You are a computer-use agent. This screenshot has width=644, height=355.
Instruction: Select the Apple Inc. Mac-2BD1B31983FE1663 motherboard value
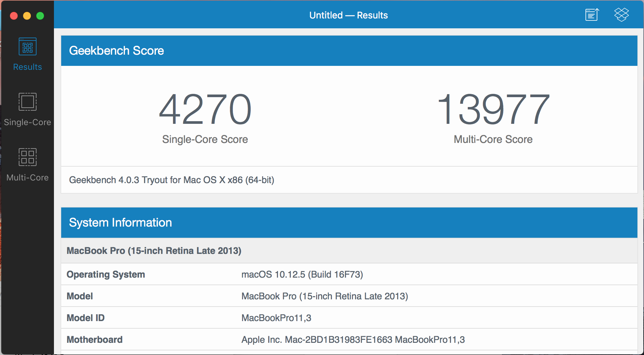pos(353,340)
